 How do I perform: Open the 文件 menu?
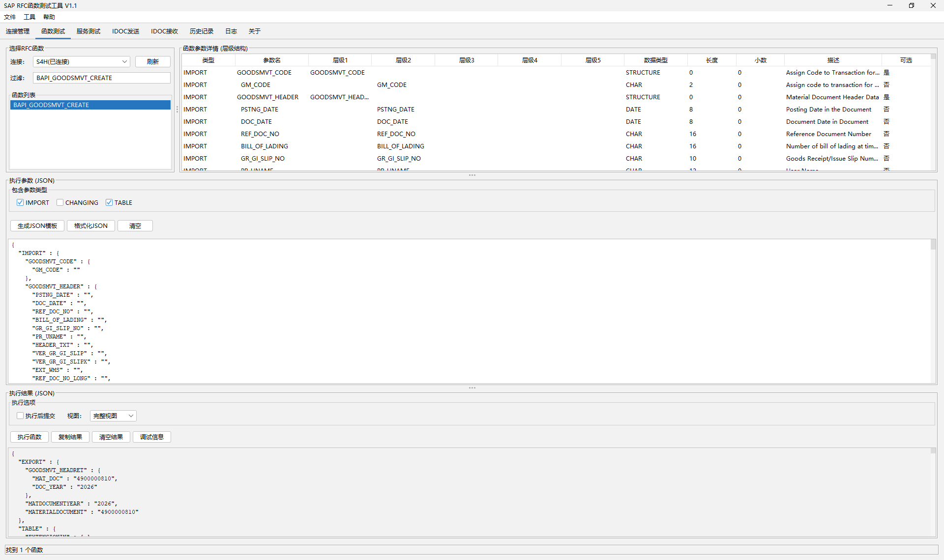click(x=10, y=17)
